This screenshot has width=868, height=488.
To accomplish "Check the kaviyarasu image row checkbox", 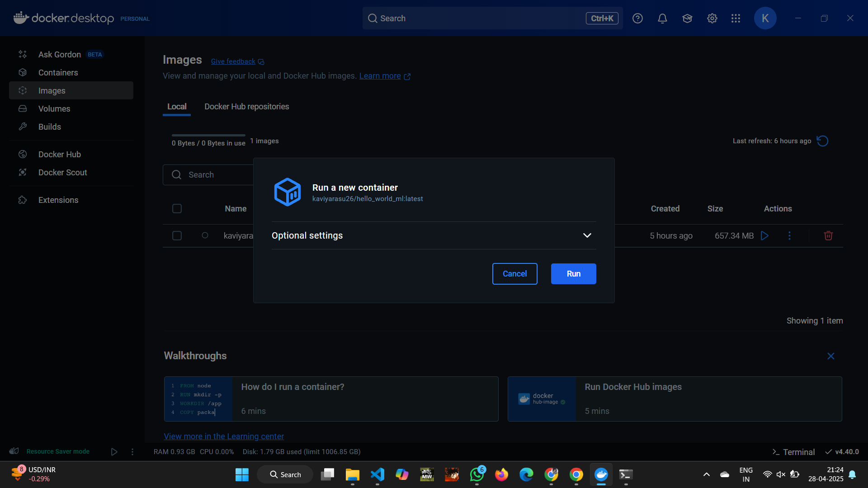I will (x=177, y=235).
